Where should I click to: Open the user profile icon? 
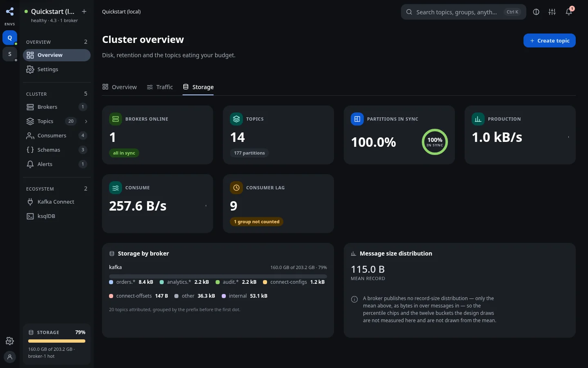click(x=10, y=357)
